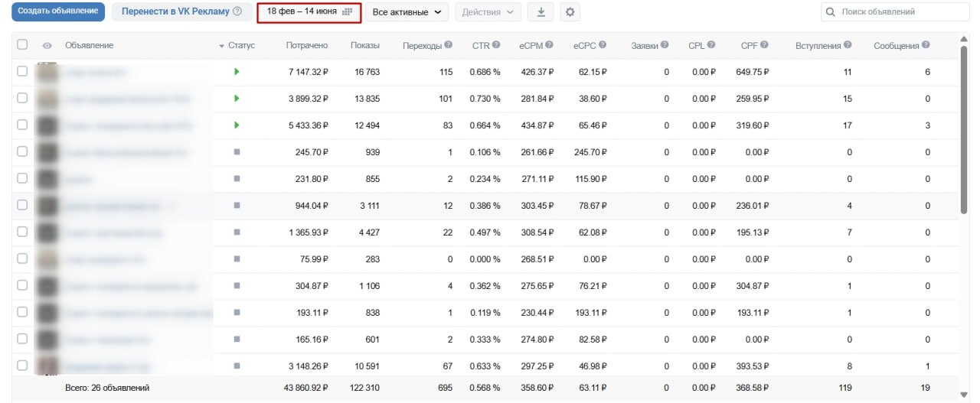Open table settings gear icon
980x403 pixels.
pos(570,12)
